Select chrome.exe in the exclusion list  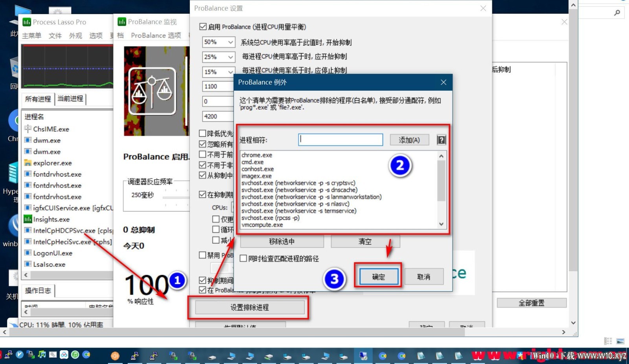tap(257, 155)
